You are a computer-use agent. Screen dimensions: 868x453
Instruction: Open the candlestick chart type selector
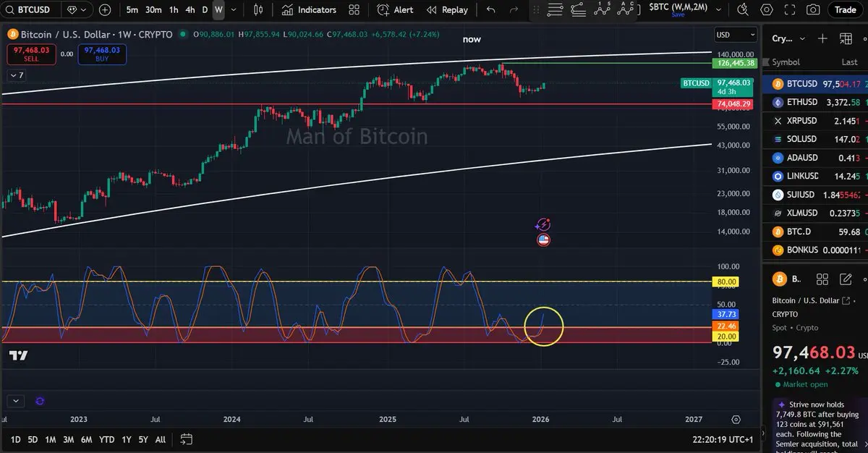pyautogui.click(x=259, y=10)
